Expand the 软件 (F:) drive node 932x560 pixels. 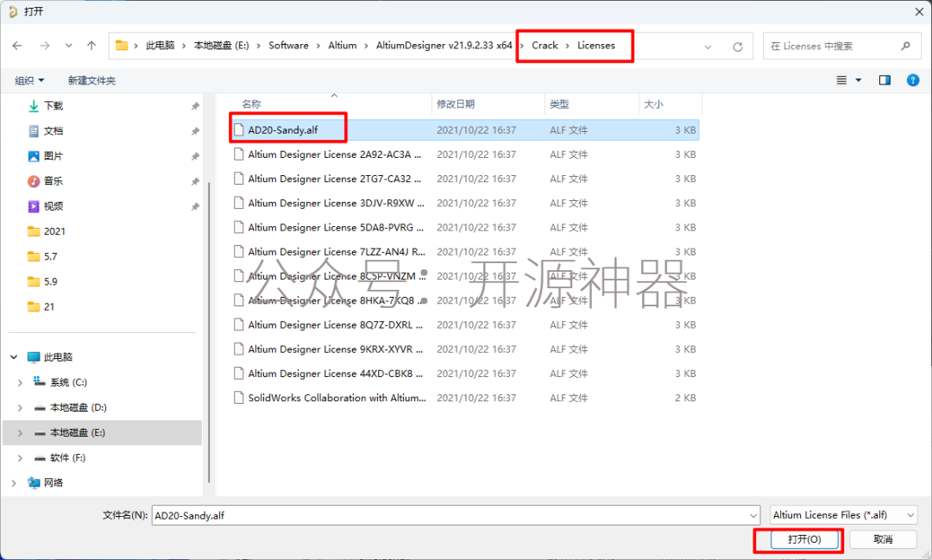(20, 457)
